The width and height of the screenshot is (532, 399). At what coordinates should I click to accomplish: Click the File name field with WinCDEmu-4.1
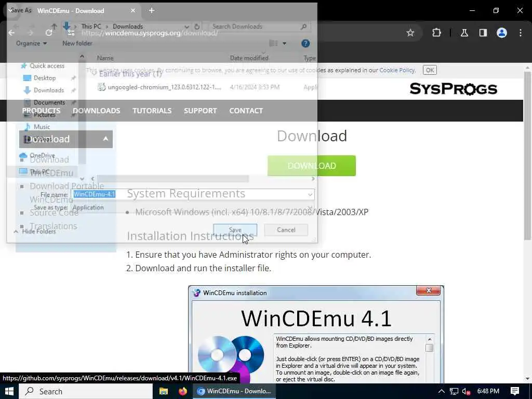pos(194,194)
